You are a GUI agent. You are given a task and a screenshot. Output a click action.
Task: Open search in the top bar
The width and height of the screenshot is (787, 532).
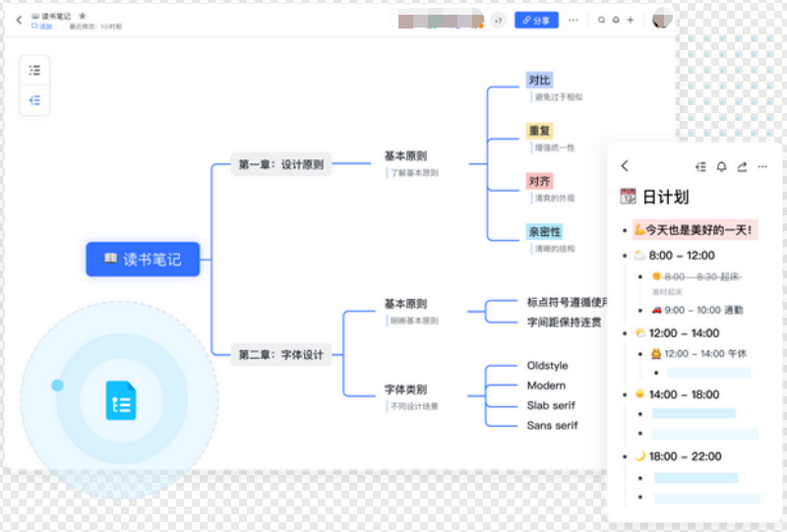click(x=601, y=20)
